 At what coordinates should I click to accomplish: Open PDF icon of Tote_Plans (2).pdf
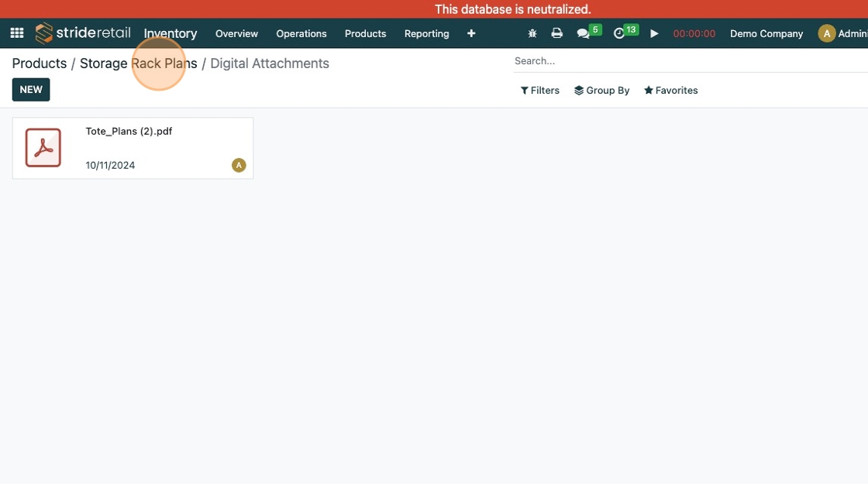coord(43,148)
